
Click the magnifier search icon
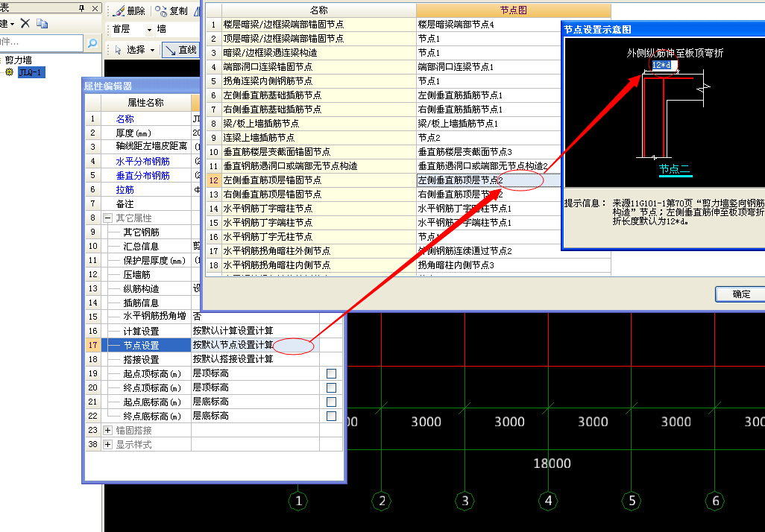pos(92,43)
